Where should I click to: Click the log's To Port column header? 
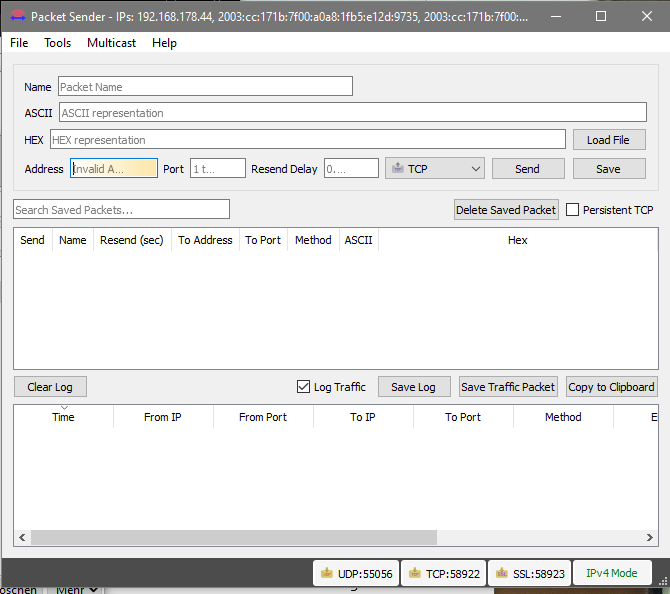(463, 417)
